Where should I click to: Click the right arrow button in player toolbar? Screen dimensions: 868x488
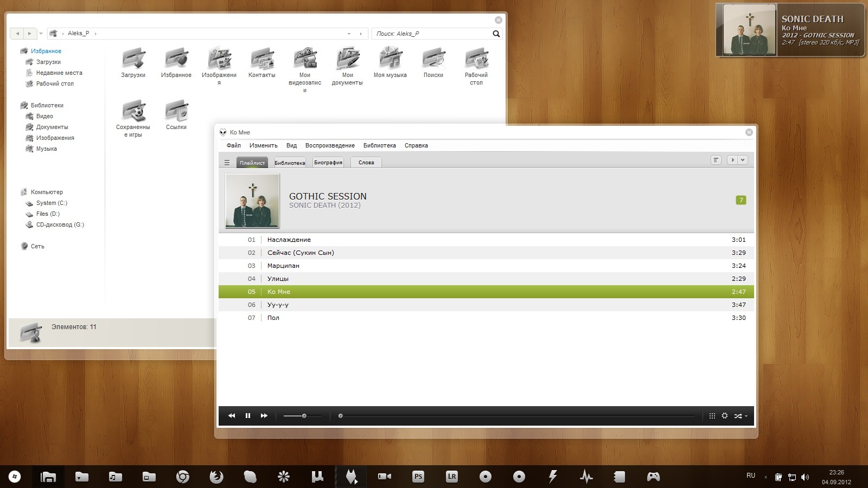(x=732, y=160)
